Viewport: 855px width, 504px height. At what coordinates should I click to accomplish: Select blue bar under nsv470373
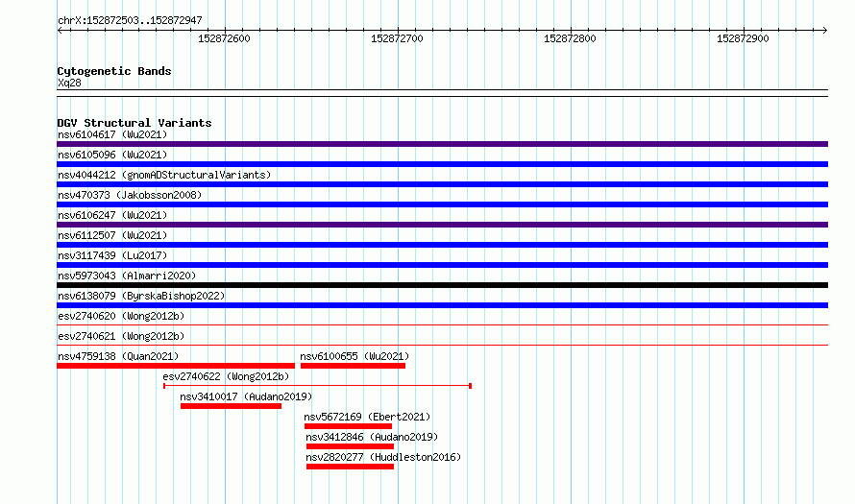point(442,204)
